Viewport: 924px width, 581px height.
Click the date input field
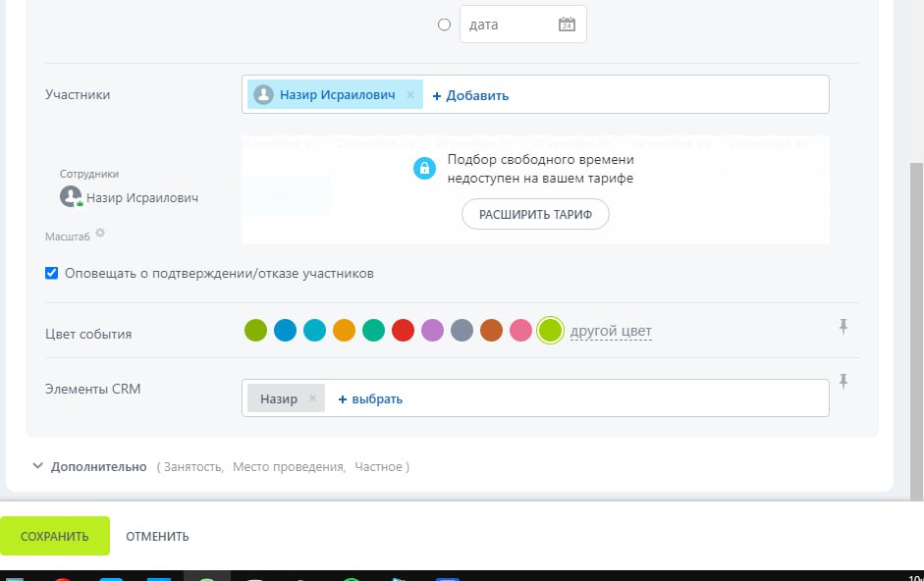[522, 25]
